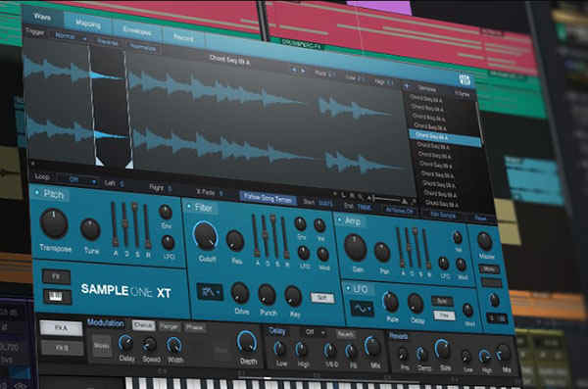Image resolution: width=588 pixels, height=389 pixels.
Task: Toggle the Filter section power button
Action: pos(188,207)
